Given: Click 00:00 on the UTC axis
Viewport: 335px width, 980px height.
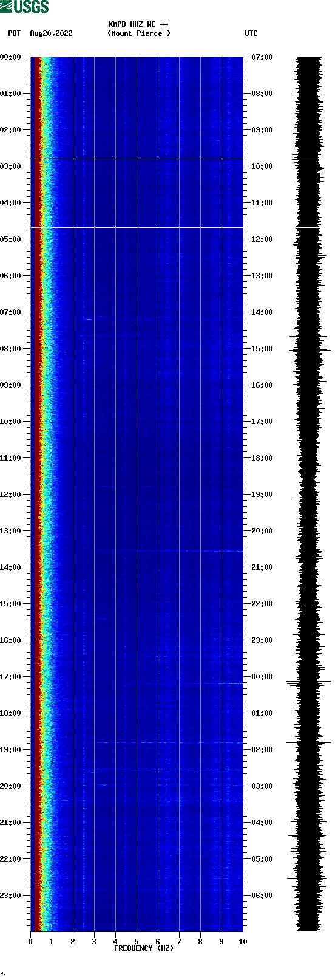Looking at the screenshot, I should [x=262, y=677].
